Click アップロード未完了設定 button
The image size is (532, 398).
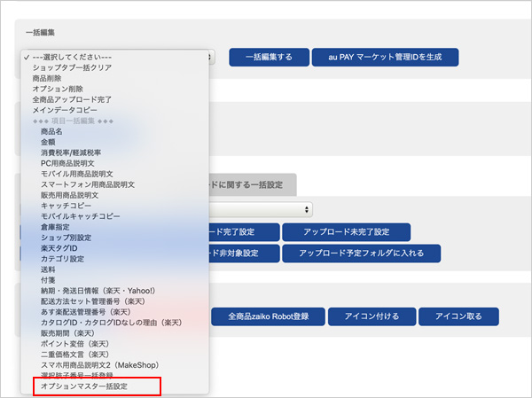[345, 232]
